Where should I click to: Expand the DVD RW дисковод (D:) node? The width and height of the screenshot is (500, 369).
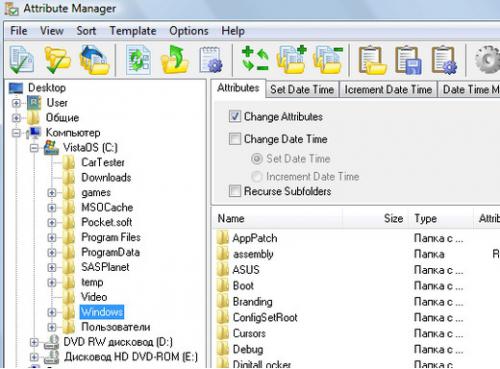tap(34, 342)
